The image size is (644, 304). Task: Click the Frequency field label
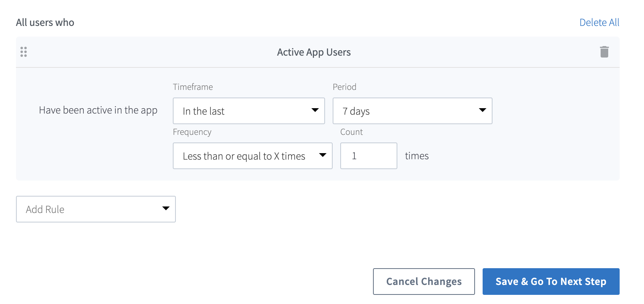(x=192, y=132)
